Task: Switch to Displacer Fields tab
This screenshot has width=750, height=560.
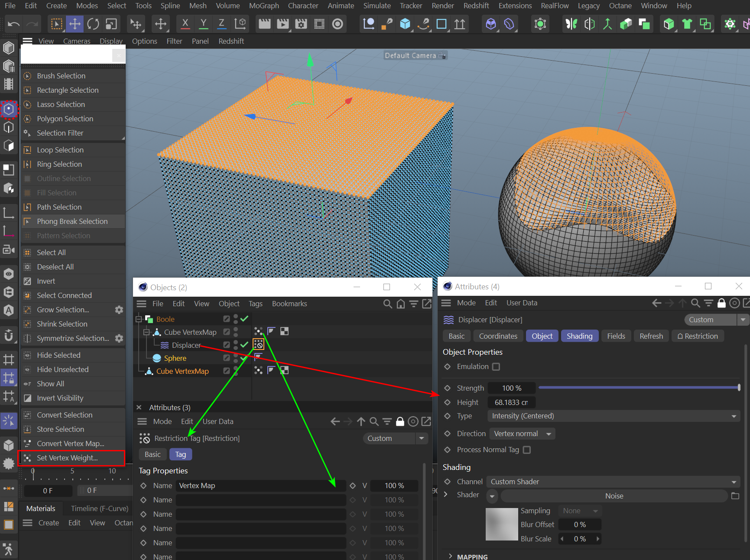Action: coord(616,336)
